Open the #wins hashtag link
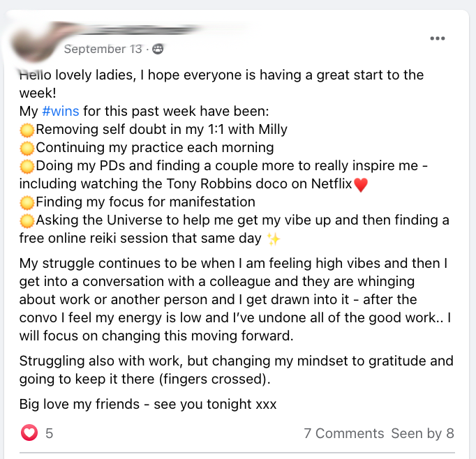 61,111
